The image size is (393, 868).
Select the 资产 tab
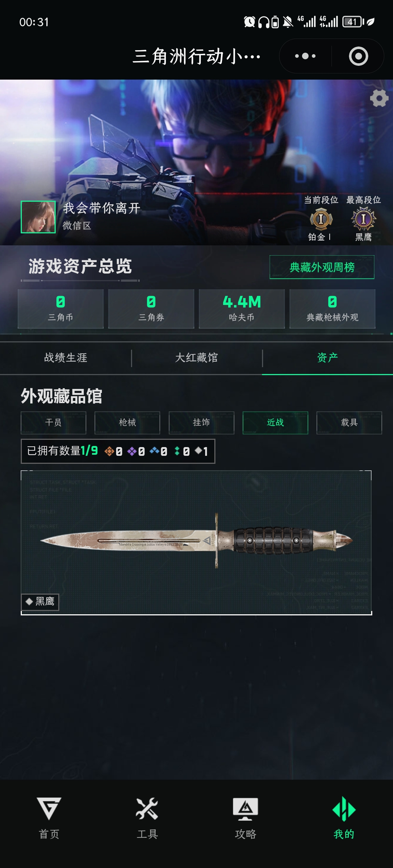coord(327,358)
